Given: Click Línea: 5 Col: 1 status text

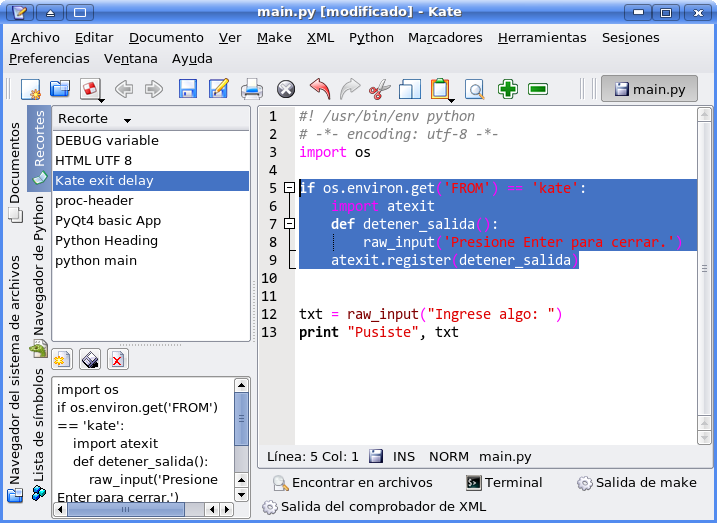Looking at the screenshot, I should pyautogui.click(x=313, y=456).
